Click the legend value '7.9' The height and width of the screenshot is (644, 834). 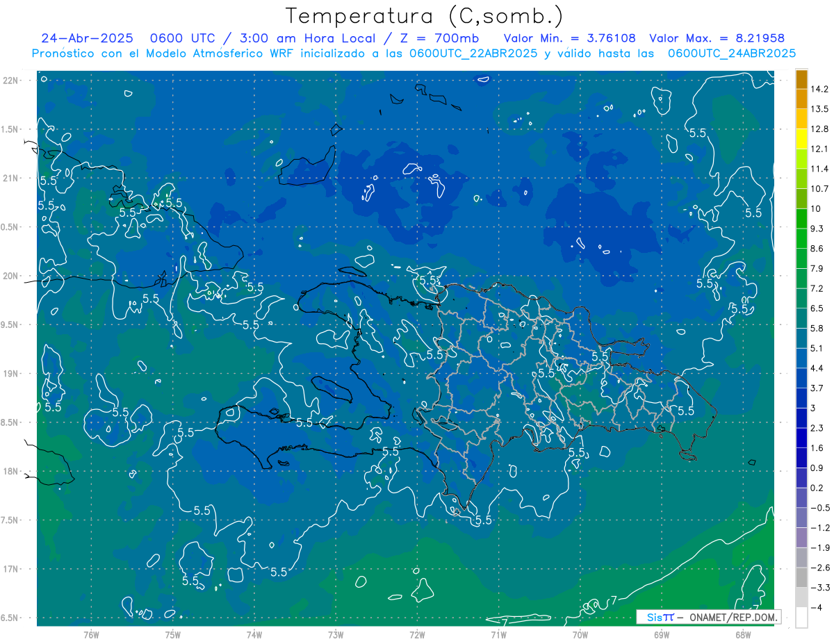point(817,269)
